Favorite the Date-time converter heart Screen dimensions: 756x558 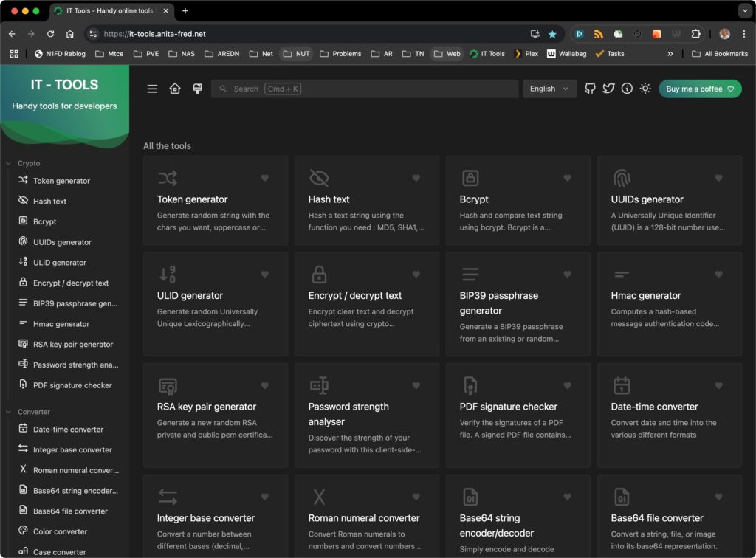[719, 385]
